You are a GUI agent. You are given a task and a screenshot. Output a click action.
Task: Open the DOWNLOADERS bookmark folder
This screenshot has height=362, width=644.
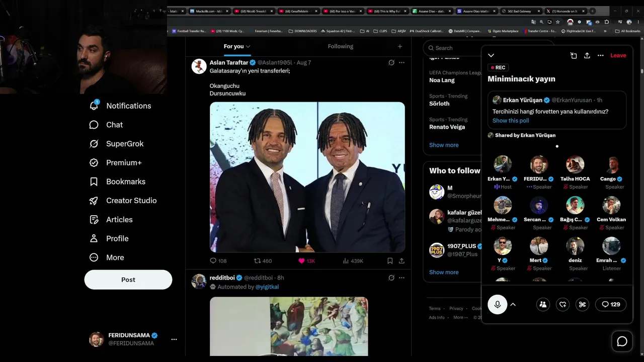coord(303,31)
